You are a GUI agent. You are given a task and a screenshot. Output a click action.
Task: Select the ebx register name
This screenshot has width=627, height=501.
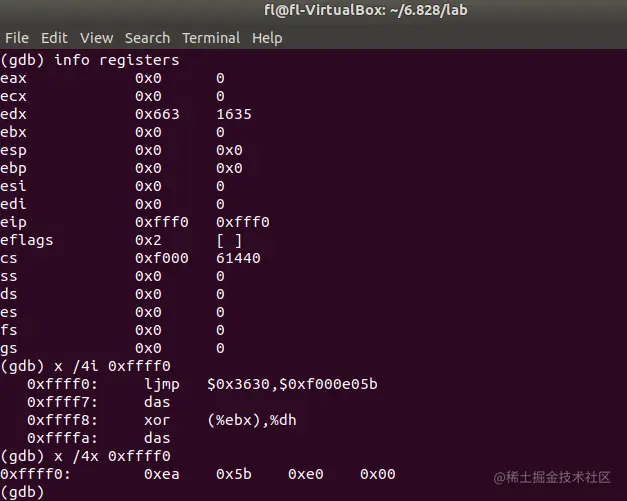point(13,132)
